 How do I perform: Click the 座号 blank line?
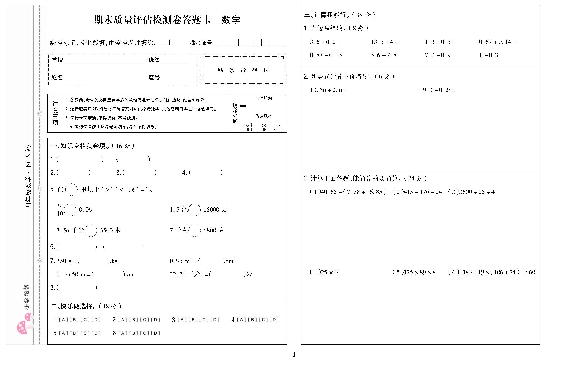click(174, 77)
